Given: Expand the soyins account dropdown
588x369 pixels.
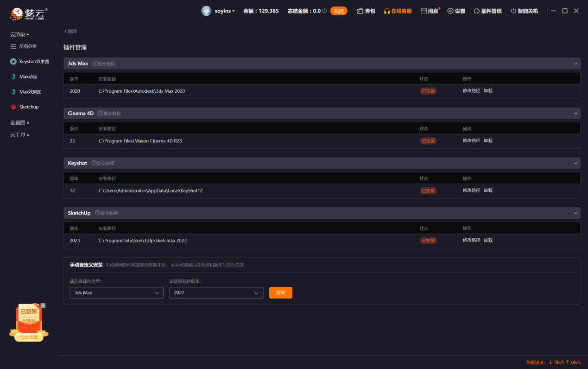Looking at the screenshot, I should pos(224,11).
